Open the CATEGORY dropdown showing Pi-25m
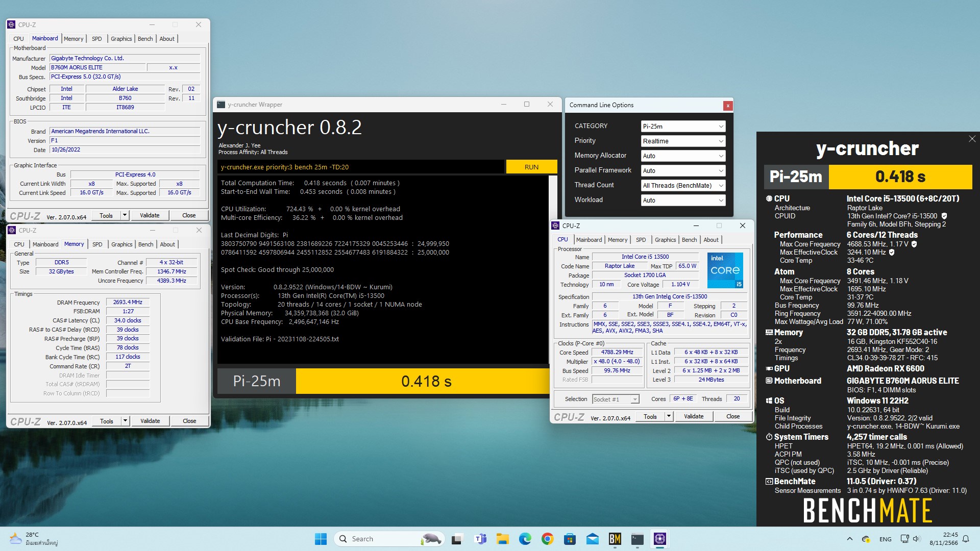The width and height of the screenshot is (980, 551). pos(683,127)
